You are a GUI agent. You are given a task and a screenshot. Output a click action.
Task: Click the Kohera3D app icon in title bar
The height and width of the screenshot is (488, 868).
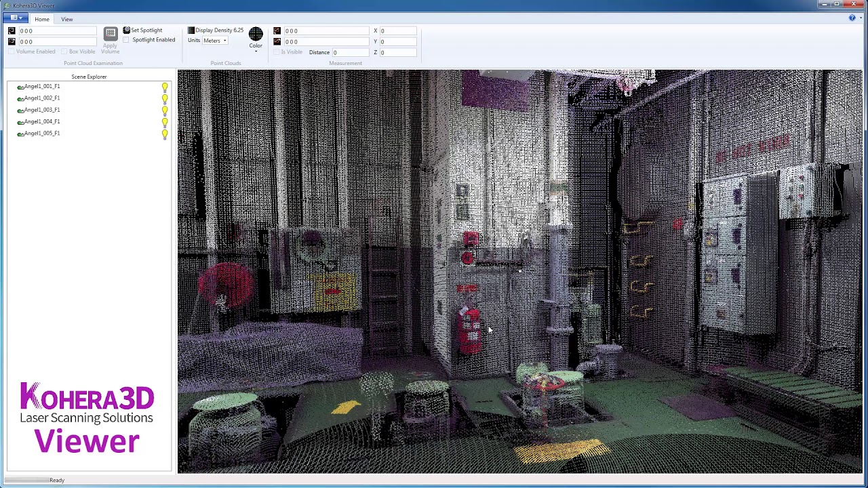coord(7,5)
